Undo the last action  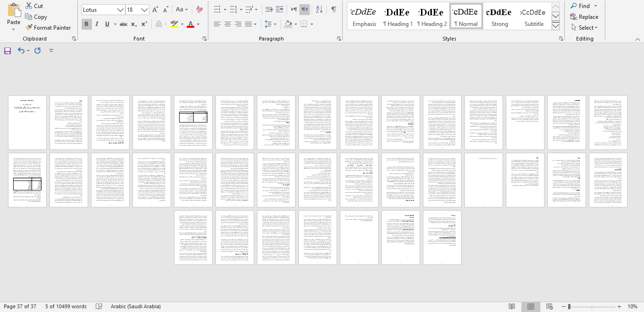[x=21, y=50]
